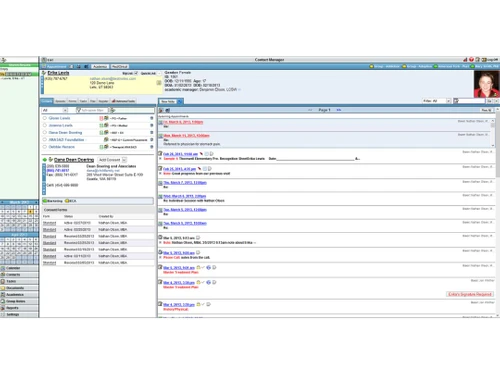Click the lock icon on Mar 5 Master Treatment Plan
The image size is (500, 375).
point(198,267)
